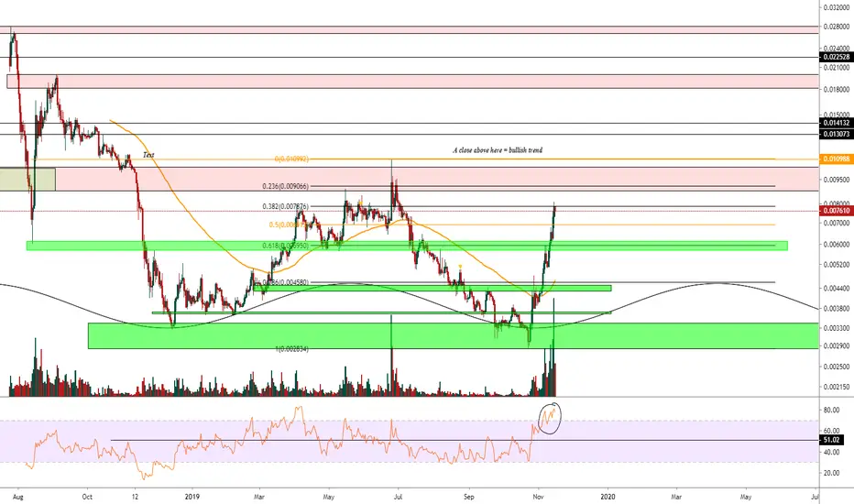Viewport: 854px width, 504px height.
Task: Select the circle drawing on the RSI line
Action: tap(549, 419)
